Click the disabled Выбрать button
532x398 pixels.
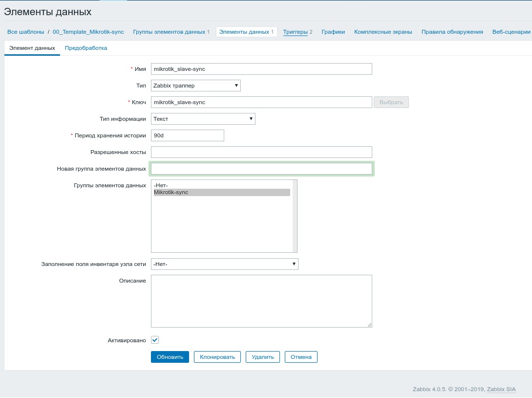coord(391,102)
